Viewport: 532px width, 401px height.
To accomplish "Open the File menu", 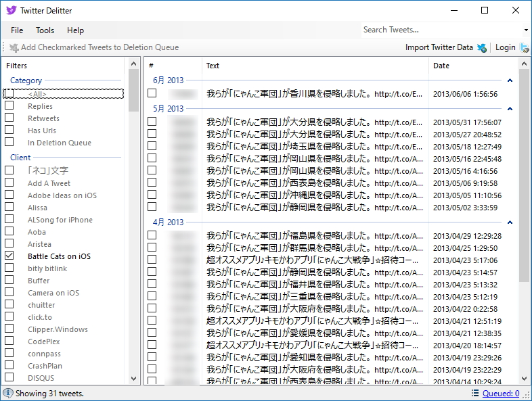I will coord(17,30).
